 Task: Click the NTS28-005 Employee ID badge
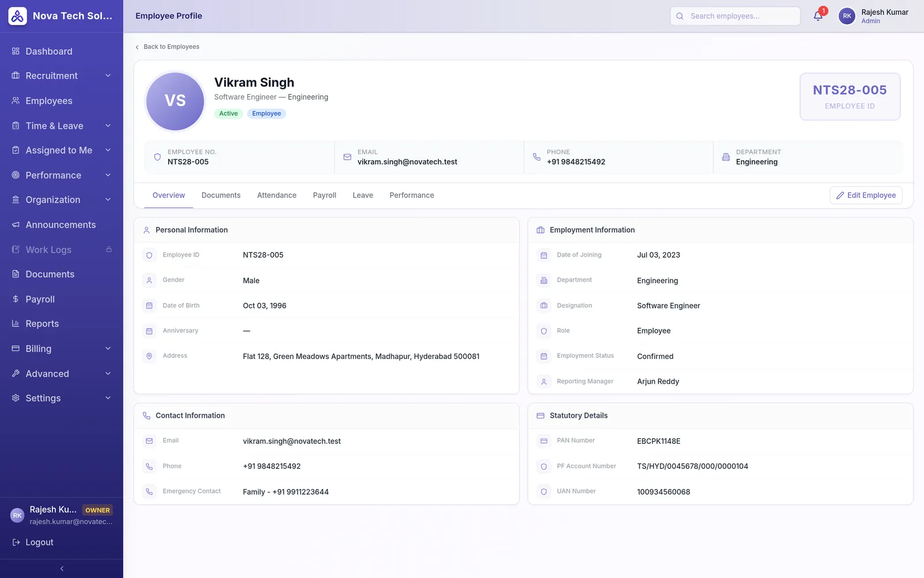coord(850,97)
